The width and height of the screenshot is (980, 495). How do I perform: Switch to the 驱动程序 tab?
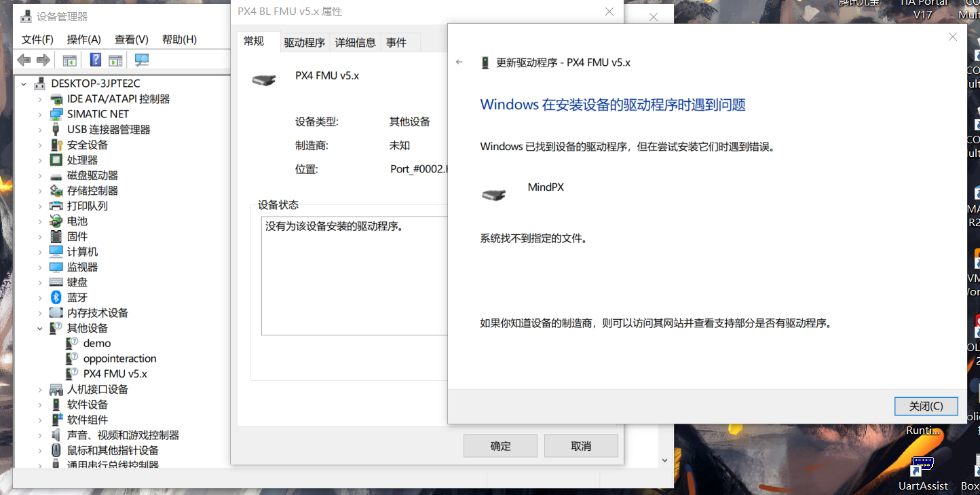305,43
